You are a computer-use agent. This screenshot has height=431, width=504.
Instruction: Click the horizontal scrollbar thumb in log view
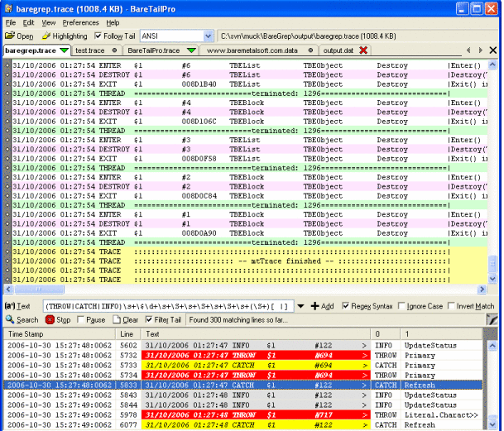(x=39, y=290)
